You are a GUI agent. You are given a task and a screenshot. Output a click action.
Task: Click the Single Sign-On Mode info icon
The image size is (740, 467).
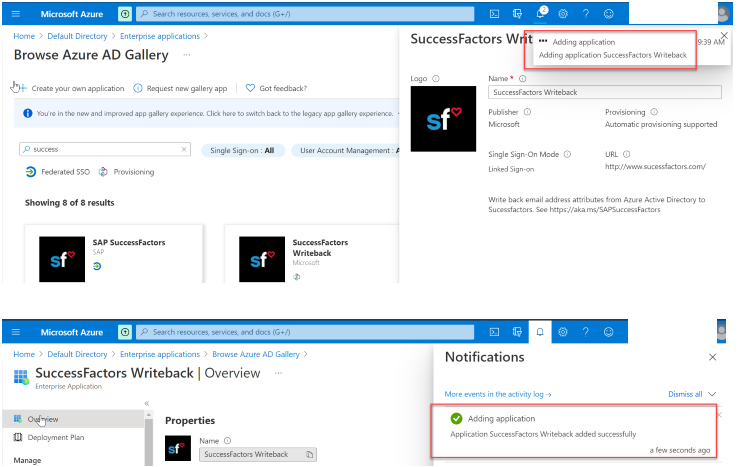(x=568, y=154)
